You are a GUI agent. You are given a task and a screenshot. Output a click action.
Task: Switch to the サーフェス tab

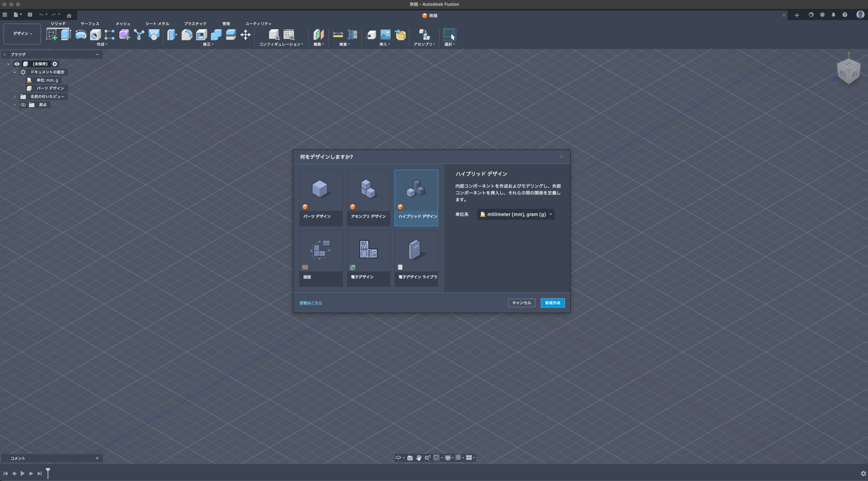[x=90, y=24]
